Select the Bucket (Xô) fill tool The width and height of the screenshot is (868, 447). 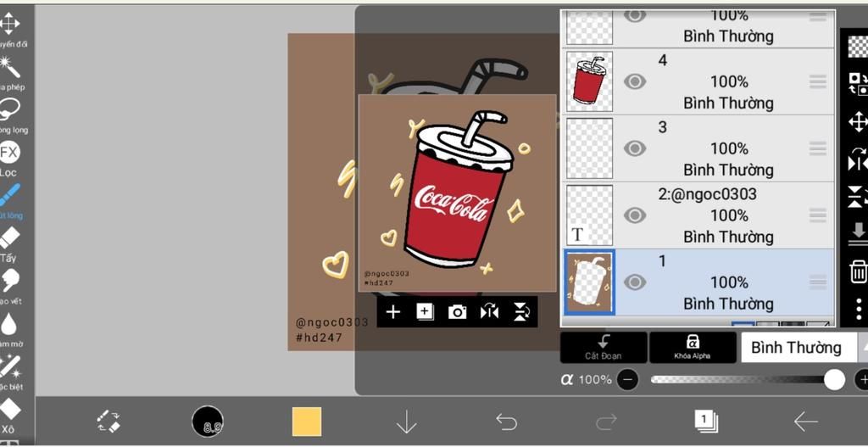(x=10, y=410)
